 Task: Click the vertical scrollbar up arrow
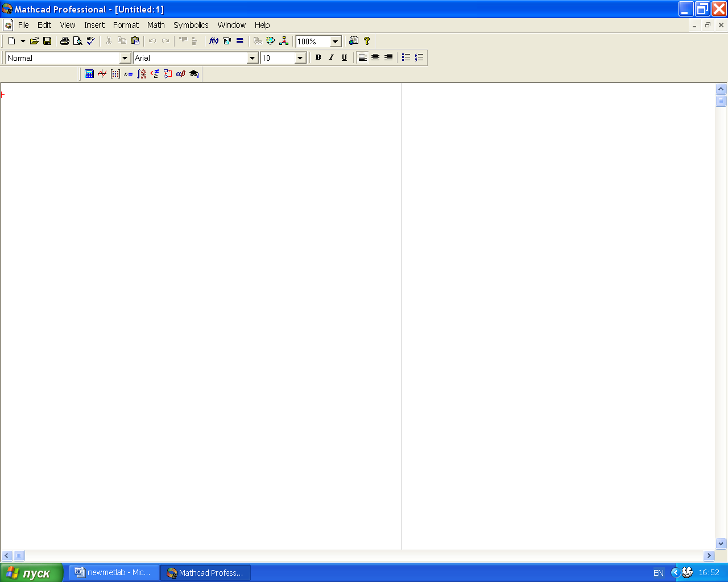click(721, 89)
